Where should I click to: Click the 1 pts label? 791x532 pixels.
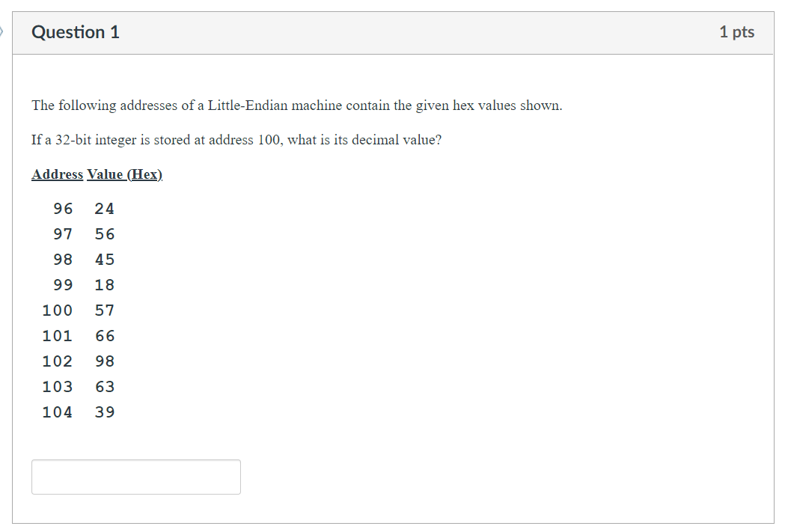click(x=737, y=32)
